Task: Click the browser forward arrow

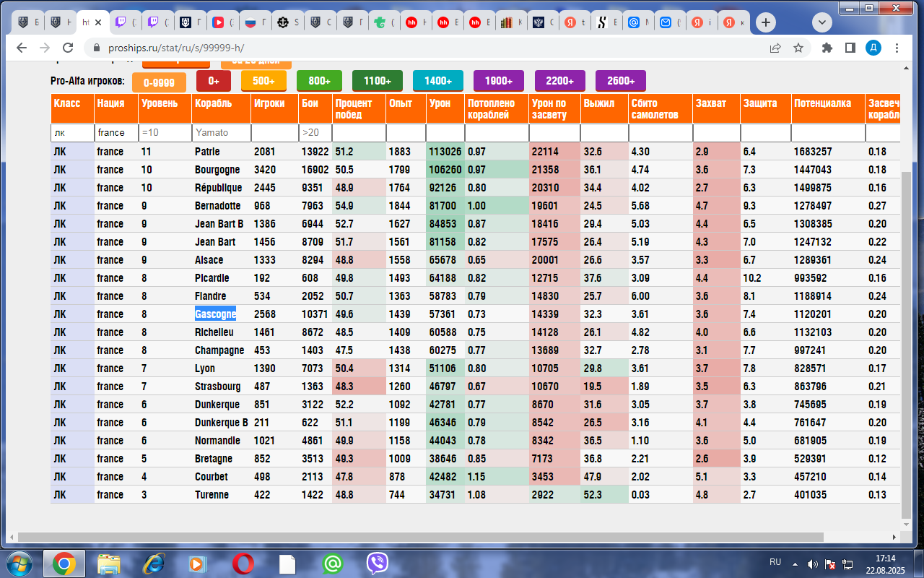Action: pyautogui.click(x=45, y=48)
